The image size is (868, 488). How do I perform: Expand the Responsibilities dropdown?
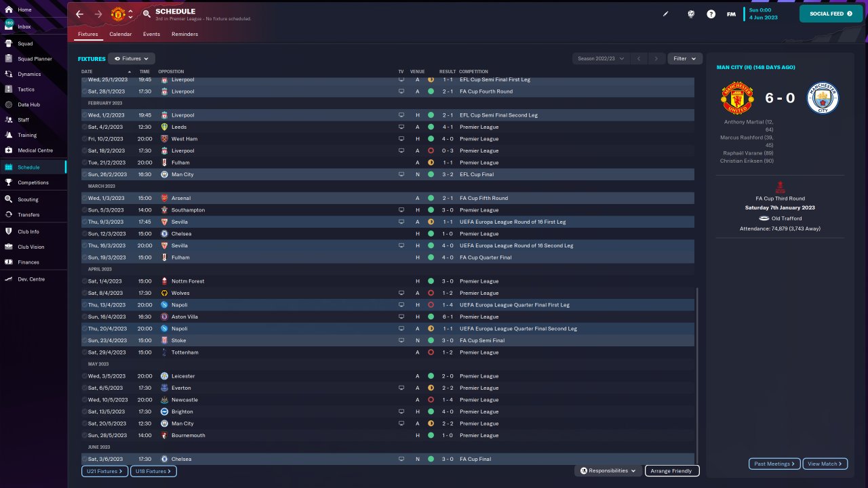point(609,470)
